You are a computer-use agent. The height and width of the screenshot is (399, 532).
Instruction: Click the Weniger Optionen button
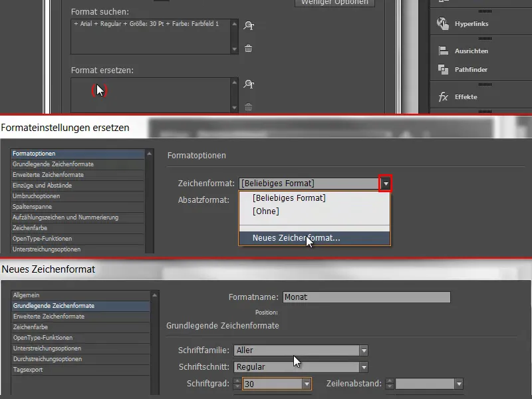[x=334, y=3]
